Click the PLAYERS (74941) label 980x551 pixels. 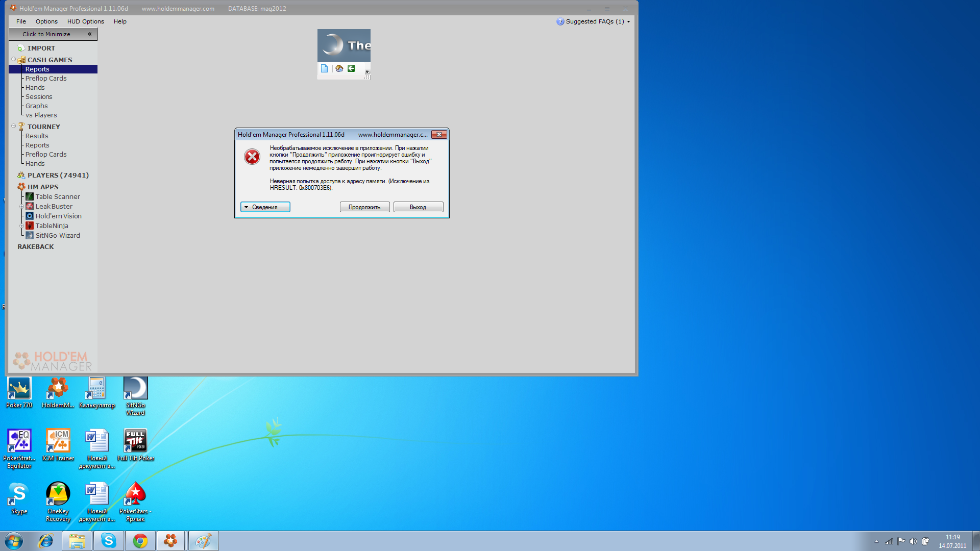[58, 176]
